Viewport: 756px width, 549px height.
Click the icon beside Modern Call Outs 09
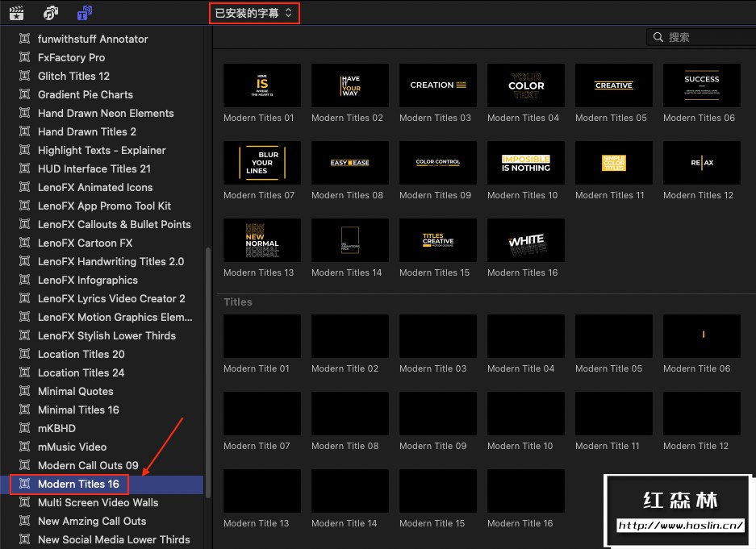[24, 465]
